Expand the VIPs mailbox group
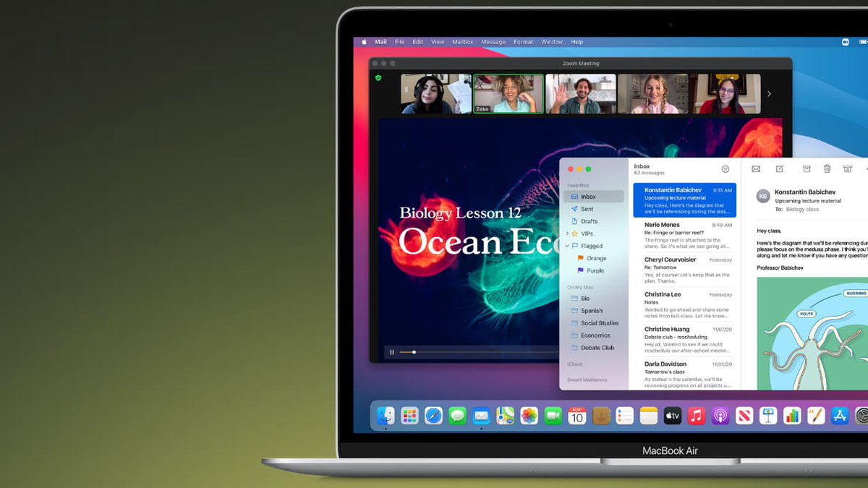868x488 pixels. (567, 234)
